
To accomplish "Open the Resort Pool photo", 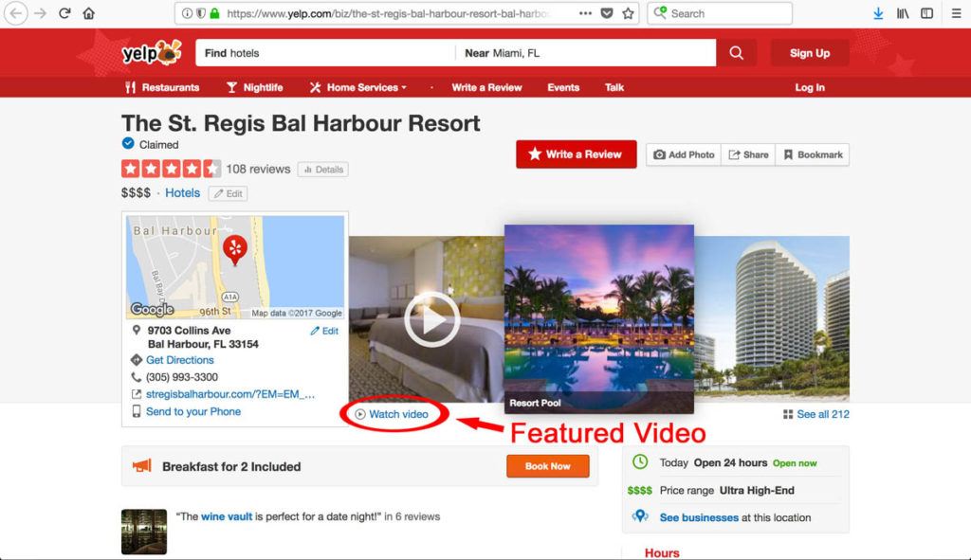I will (599, 318).
